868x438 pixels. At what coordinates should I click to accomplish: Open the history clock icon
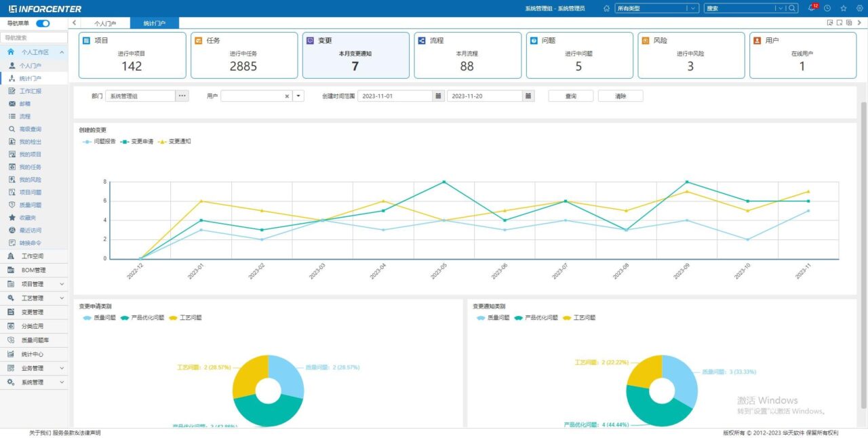(x=827, y=9)
